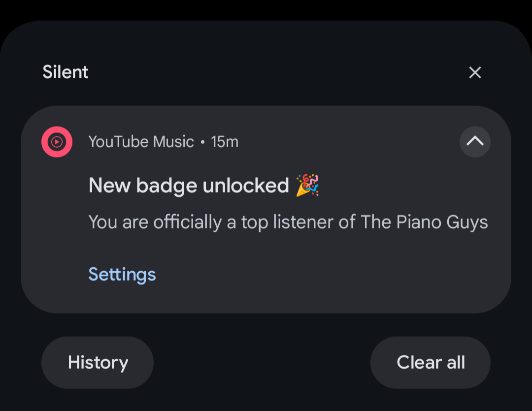Screen dimensions: 532x411
Task: Open notification History
Action: [98, 363]
